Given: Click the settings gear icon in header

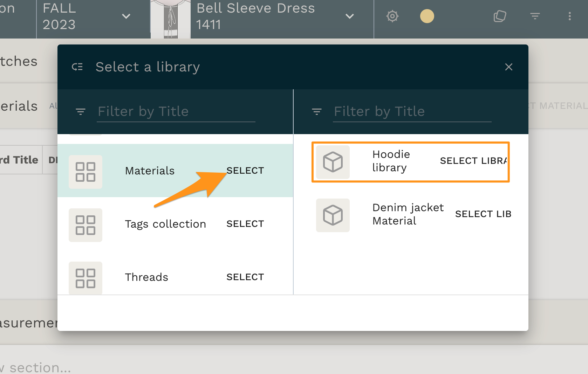Looking at the screenshot, I should click(392, 16).
